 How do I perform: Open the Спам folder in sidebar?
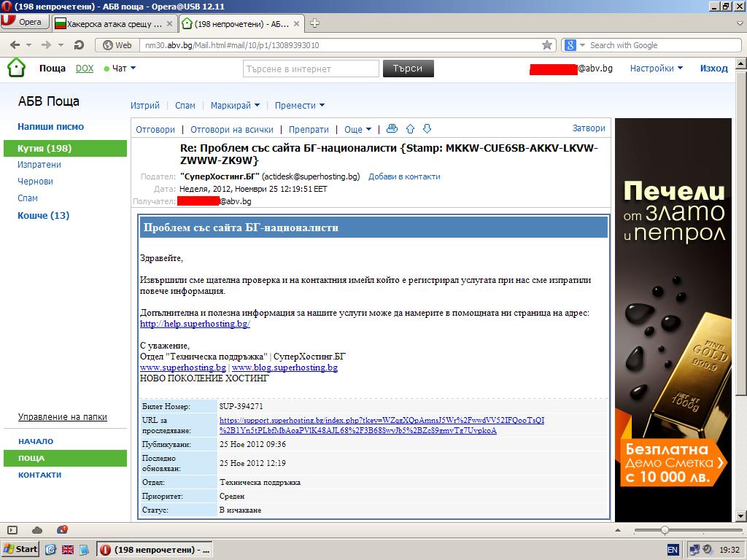(x=28, y=198)
